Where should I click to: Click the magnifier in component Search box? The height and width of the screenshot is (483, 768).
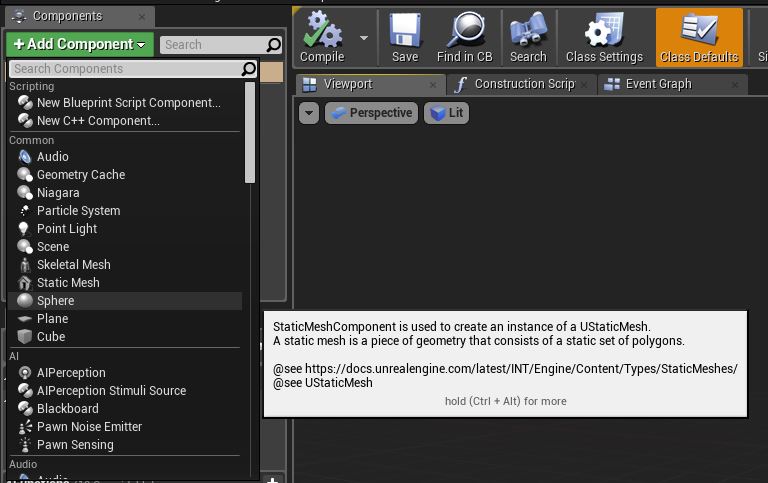273,45
